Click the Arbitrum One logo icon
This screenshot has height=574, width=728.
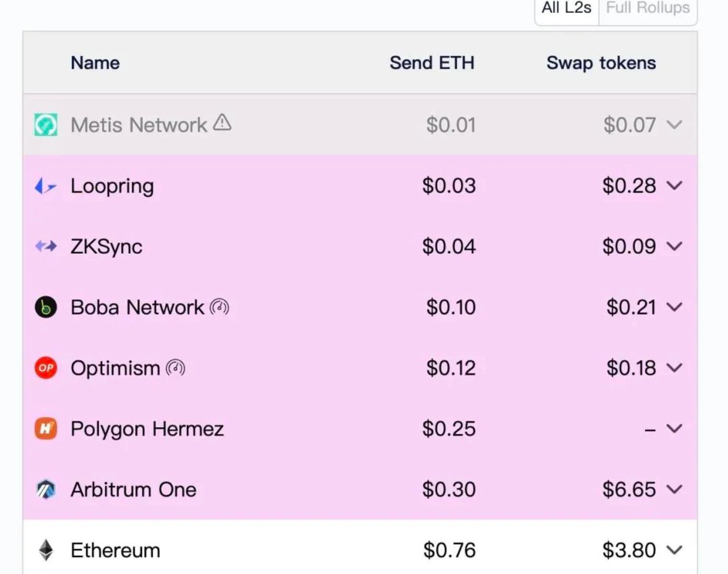click(46, 489)
